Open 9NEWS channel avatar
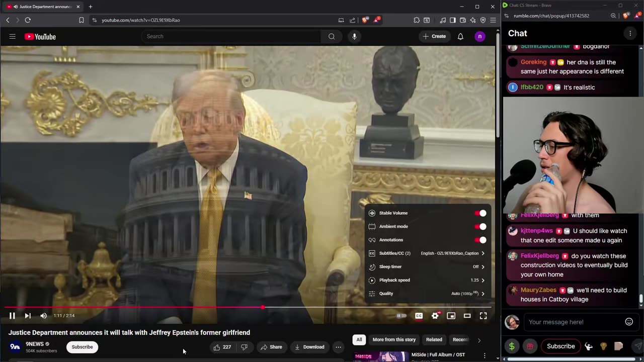The width and height of the screenshot is (644, 362). click(x=15, y=347)
